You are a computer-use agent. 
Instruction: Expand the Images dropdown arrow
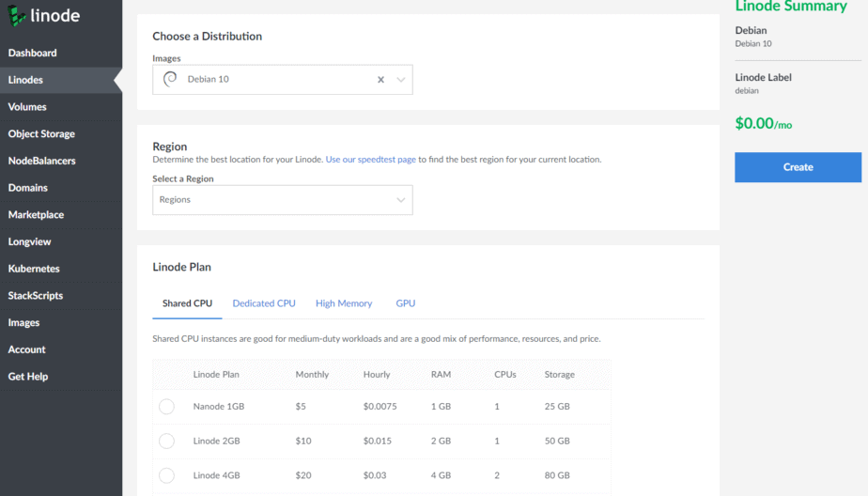[401, 80]
